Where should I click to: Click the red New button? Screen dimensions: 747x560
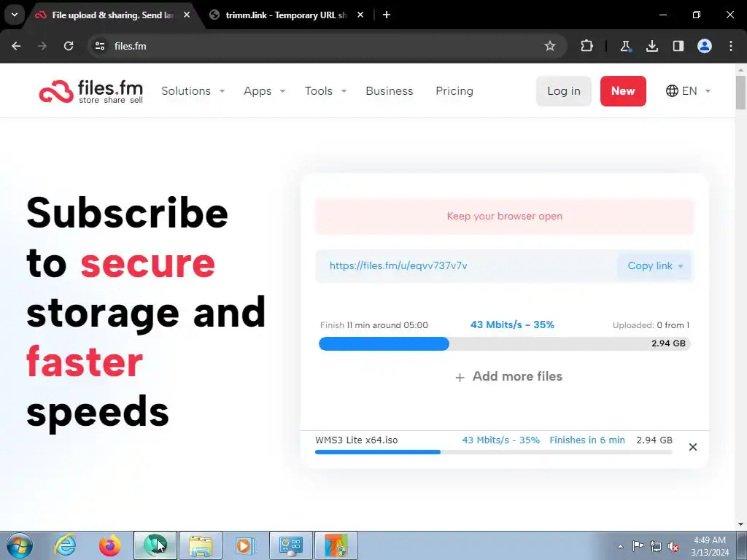pyautogui.click(x=623, y=91)
